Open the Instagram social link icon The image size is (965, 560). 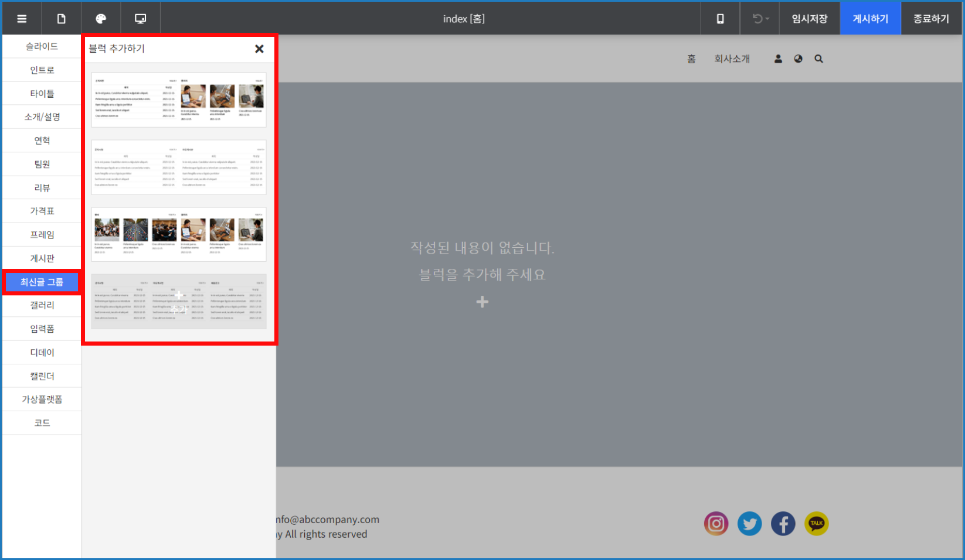tap(716, 524)
